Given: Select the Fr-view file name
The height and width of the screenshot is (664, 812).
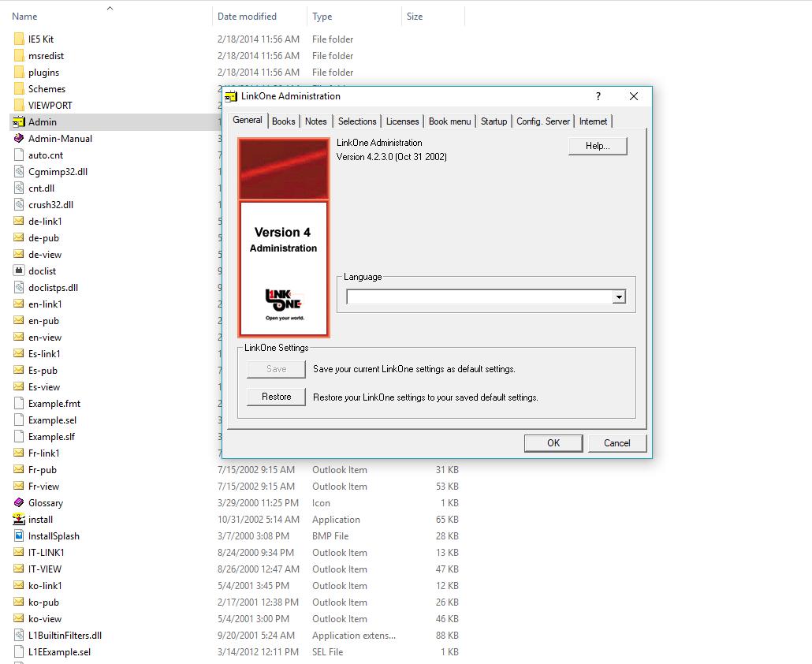Looking at the screenshot, I should 44,487.
